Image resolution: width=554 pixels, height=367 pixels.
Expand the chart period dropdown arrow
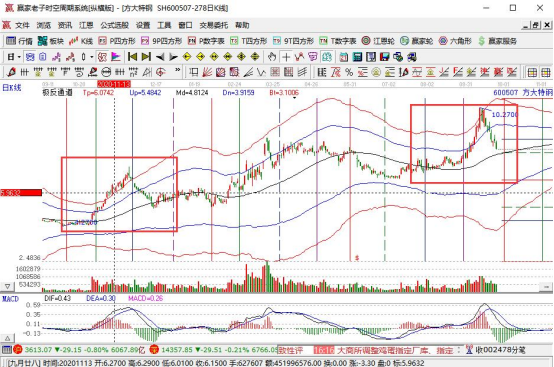tap(19, 57)
